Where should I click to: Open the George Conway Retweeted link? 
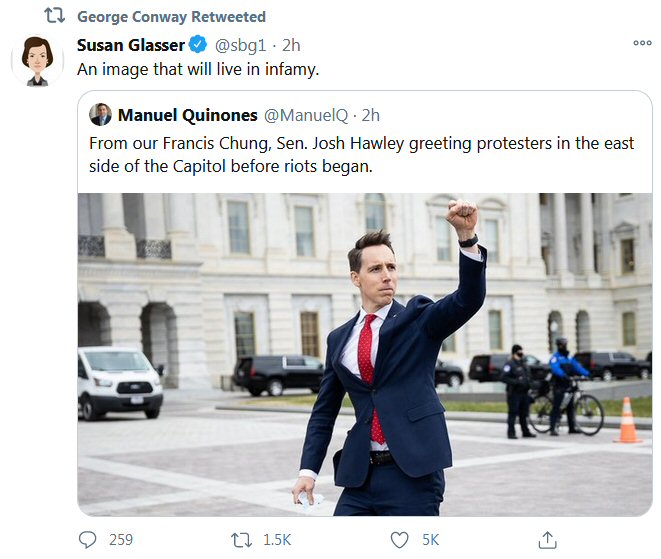[171, 17]
